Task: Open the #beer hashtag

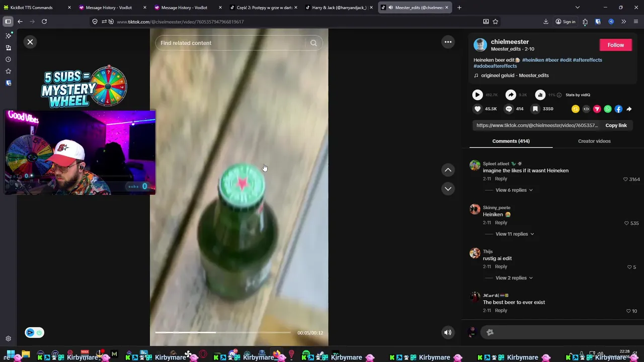Action: pos(552,60)
